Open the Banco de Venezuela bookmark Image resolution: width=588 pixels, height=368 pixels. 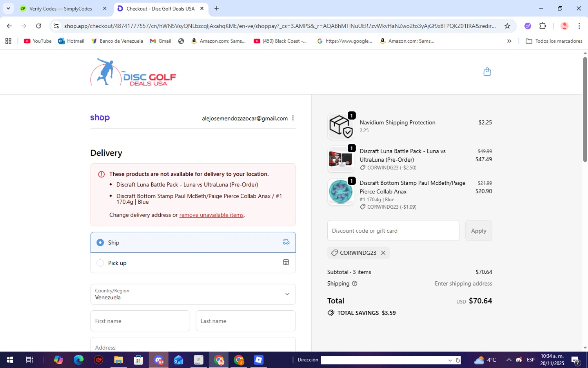coord(117,41)
